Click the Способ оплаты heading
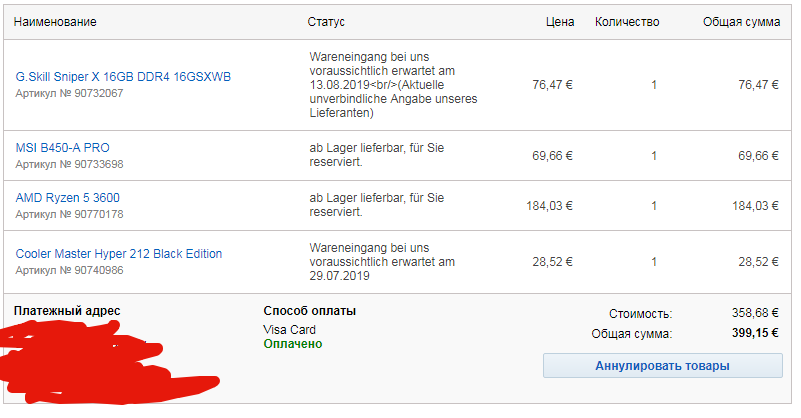 click(x=309, y=311)
